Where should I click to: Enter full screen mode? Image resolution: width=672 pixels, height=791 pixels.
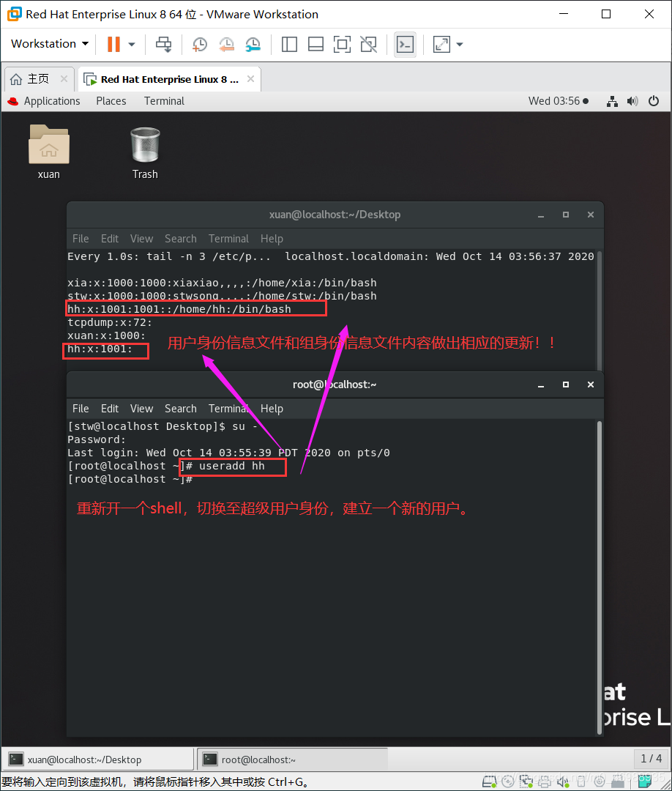(343, 45)
